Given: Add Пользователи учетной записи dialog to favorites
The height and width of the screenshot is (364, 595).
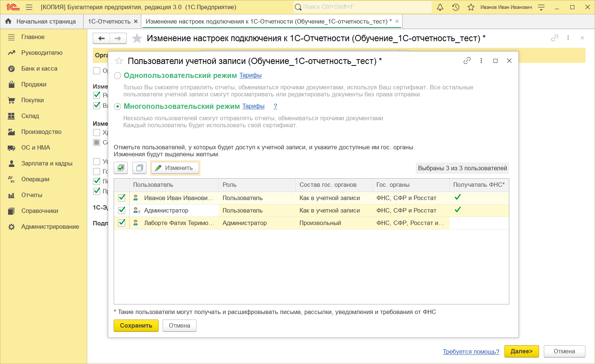Looking at the screenshot, I should (x=119, y=61).
